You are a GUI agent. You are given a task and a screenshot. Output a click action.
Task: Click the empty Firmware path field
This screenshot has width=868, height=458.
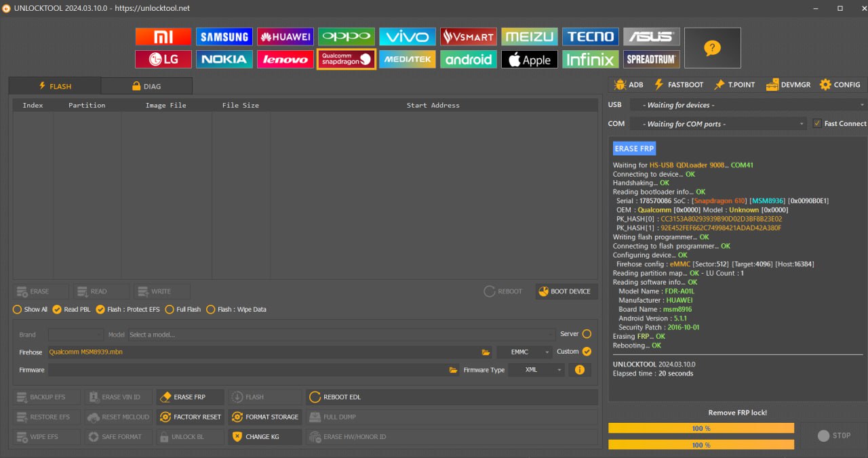point(248,370)
